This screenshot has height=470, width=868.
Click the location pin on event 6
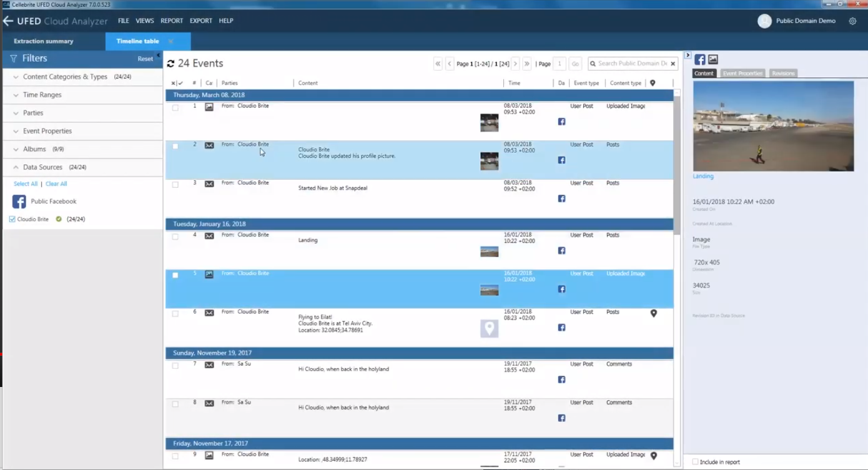[x=654, y=313]
